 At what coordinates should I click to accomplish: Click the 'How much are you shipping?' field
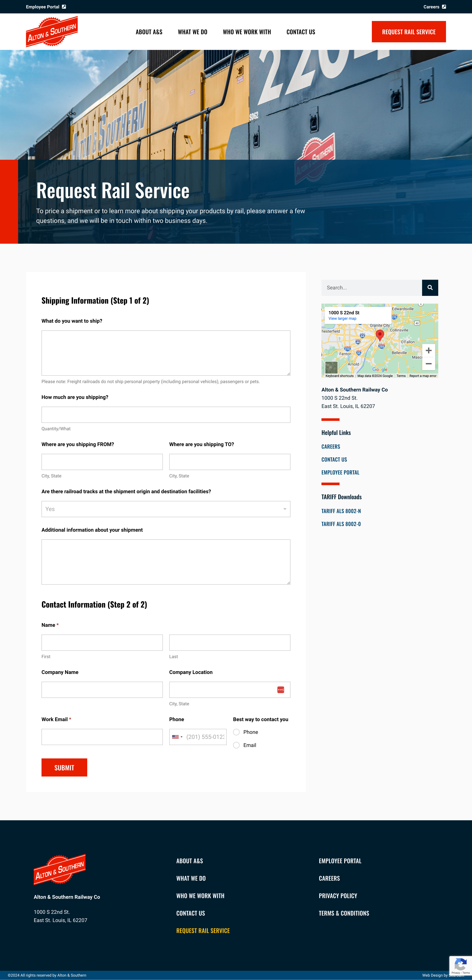[166, 415]
